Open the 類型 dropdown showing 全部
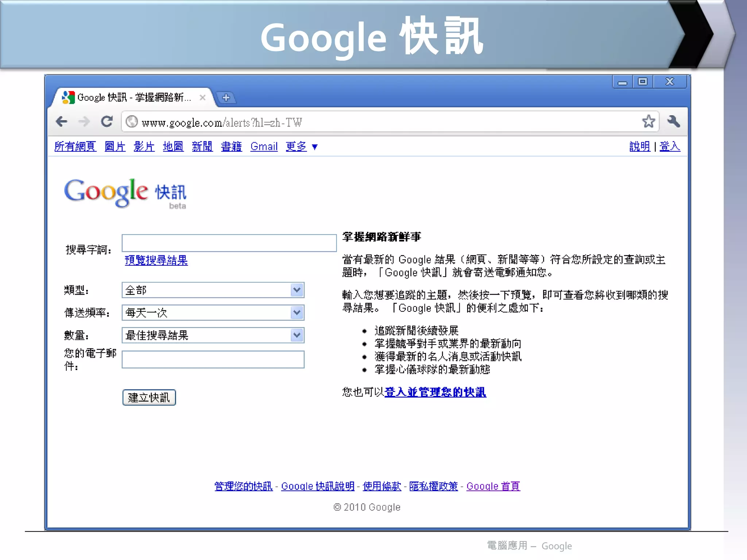 click(213, 290)
